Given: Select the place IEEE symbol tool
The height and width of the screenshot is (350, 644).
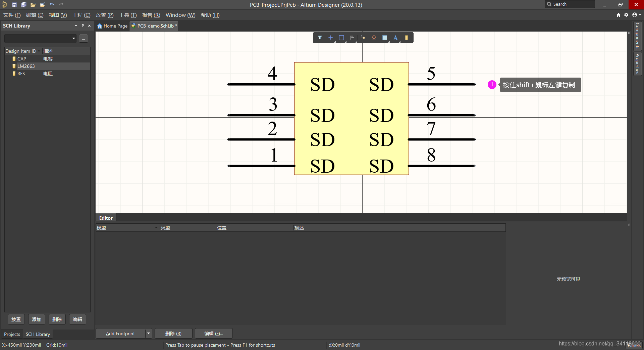Looking at the screenshot, I should (x=374, y=38).
